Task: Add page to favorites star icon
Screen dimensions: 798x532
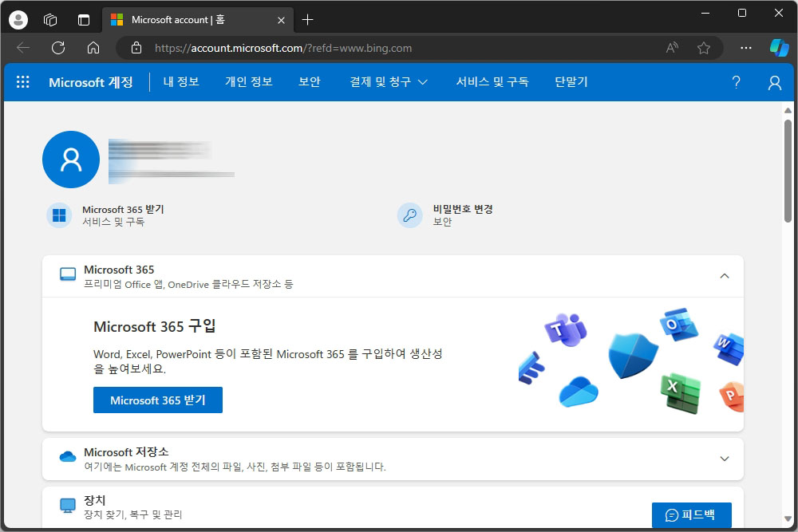Action: click(x=704, y=48)
